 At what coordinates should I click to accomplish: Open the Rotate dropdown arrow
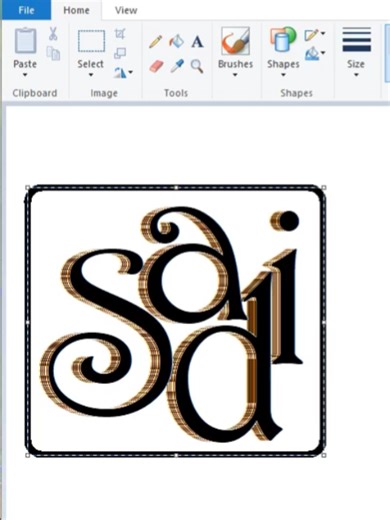tap(131, 72)
